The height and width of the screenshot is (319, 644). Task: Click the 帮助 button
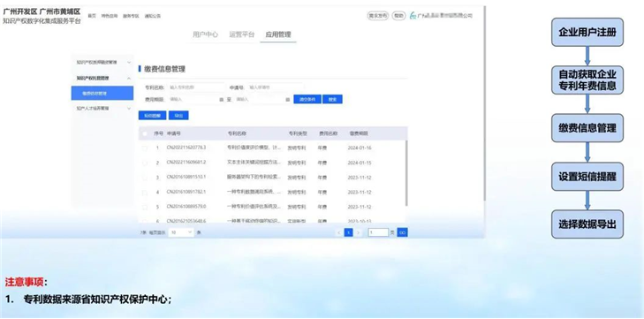[398, 16]
